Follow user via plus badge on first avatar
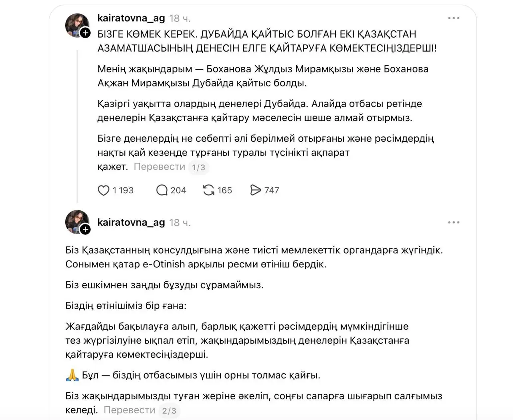The width and height of the screenshot is (513, 420). point(85,33)
